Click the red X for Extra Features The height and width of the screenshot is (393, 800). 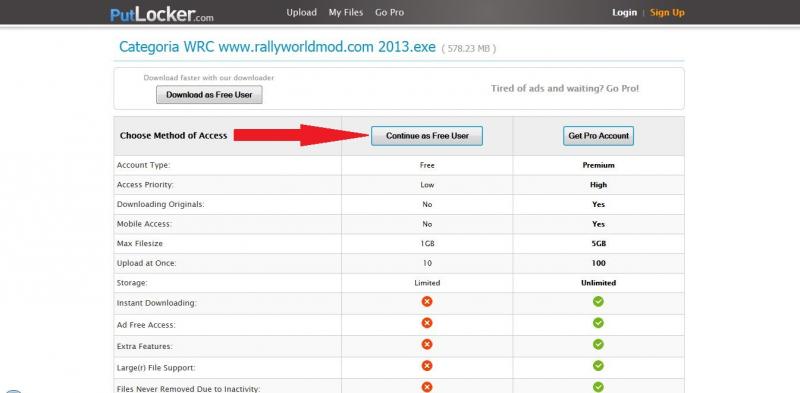click(427, 345)
